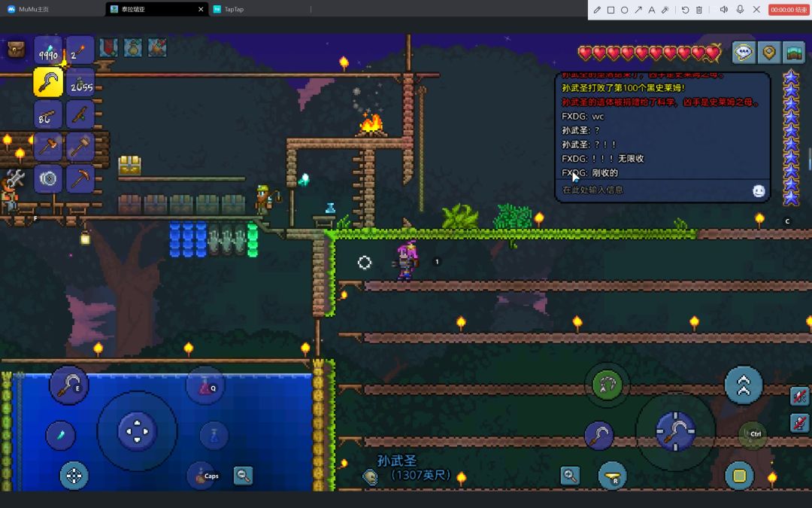Open the map pin button
This screenshot has height=508, width=812.
(x=769, y=53)
